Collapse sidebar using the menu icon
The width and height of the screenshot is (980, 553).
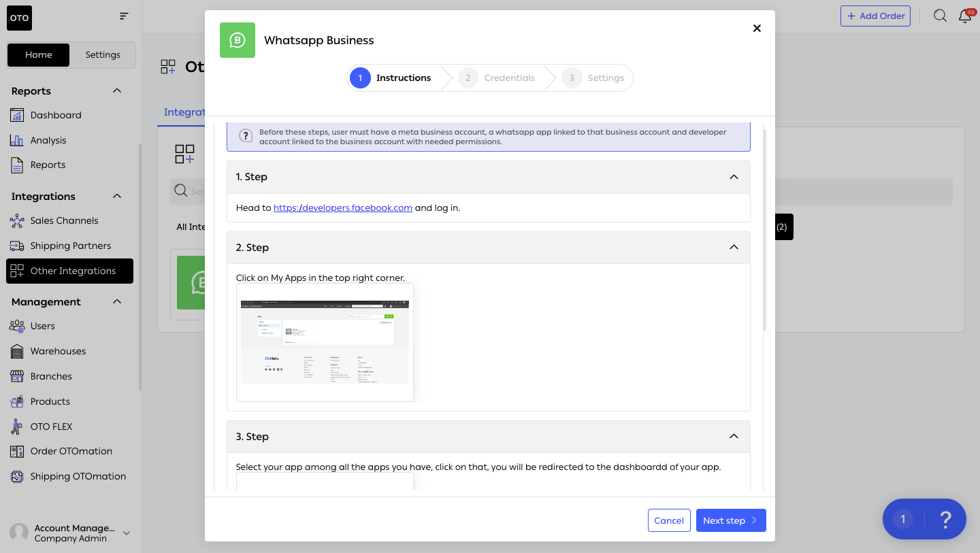[x=124, y=16]
